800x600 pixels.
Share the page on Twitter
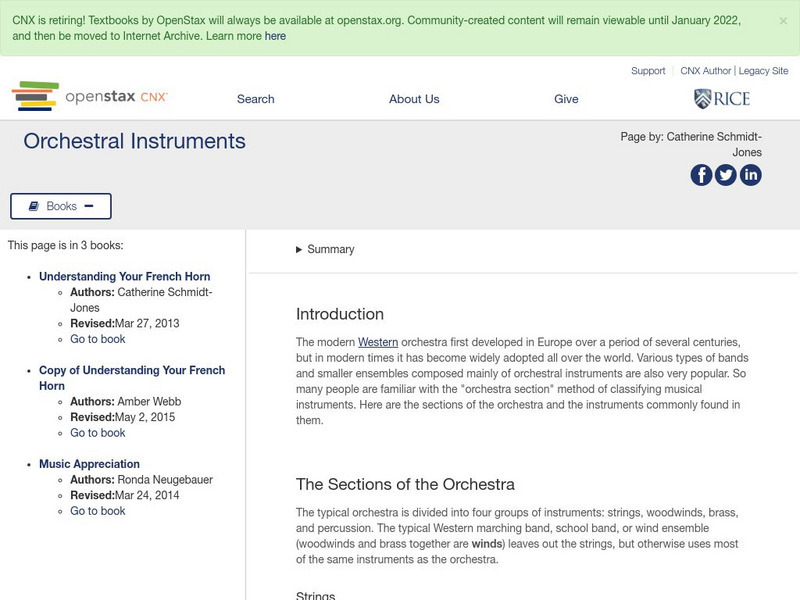725,176
